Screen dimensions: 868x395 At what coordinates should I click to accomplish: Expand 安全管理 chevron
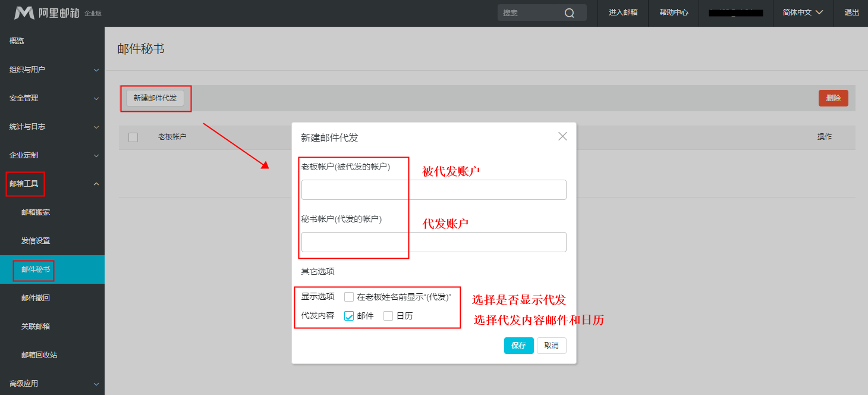(96, 98)
